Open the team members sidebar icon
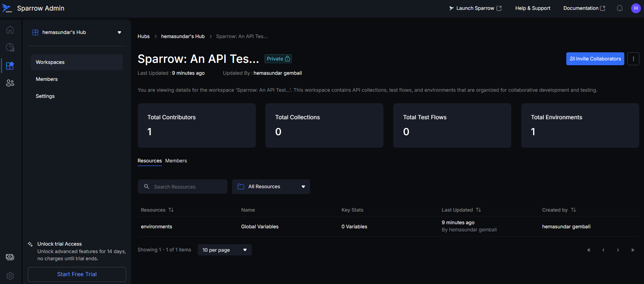This screenshot has width=644, height=284. point(10,83)
